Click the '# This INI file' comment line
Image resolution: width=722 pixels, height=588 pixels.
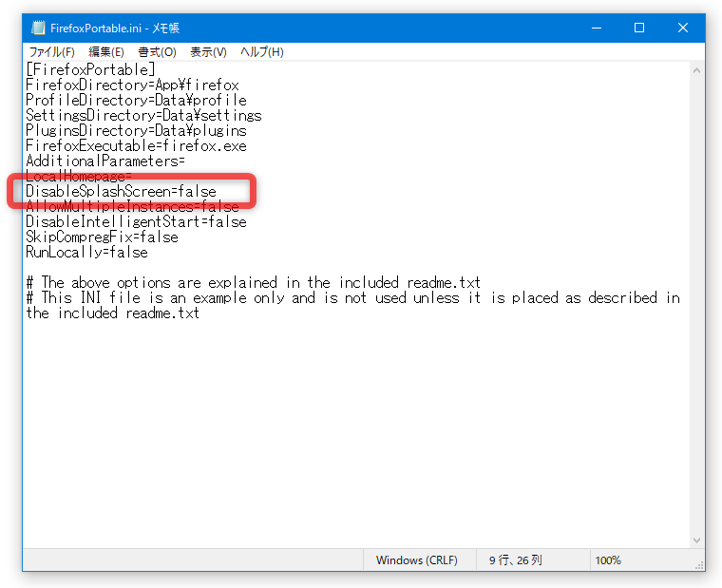click(x=353, y=305)
